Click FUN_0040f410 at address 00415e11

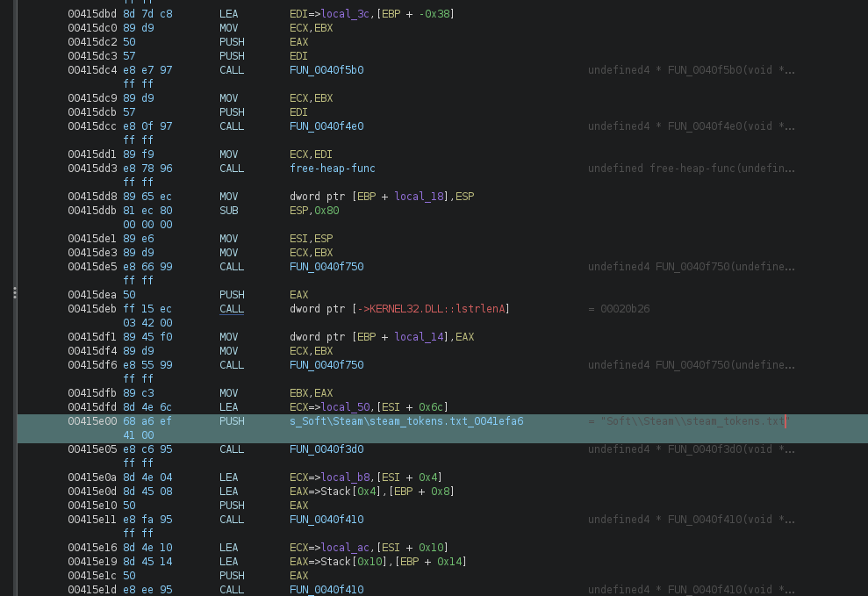pos(326,520)
